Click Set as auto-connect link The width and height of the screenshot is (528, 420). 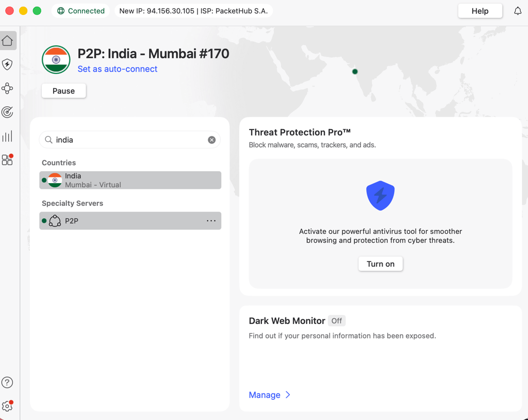click(118, 69)
